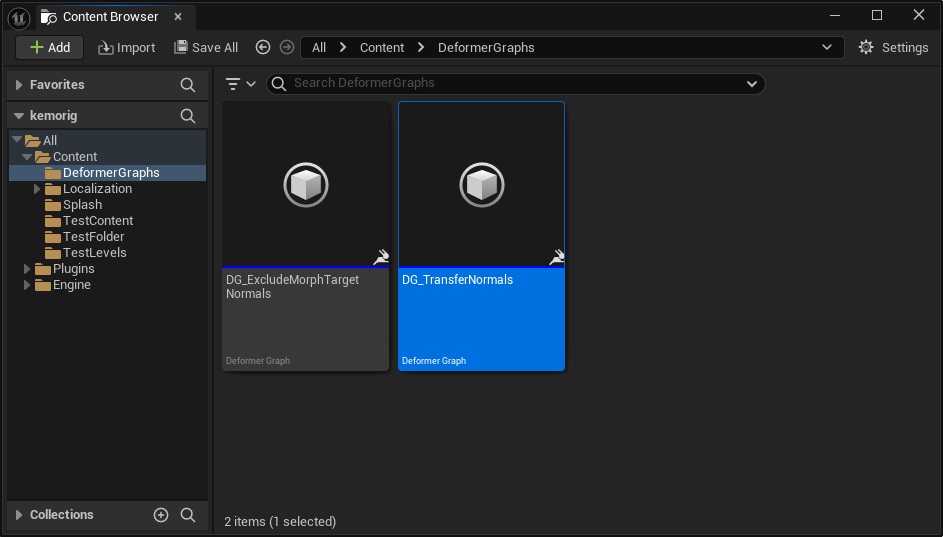Click the Import button
Image resolution: width=943 pixels, height=537 pixels.
click(126, 47)
